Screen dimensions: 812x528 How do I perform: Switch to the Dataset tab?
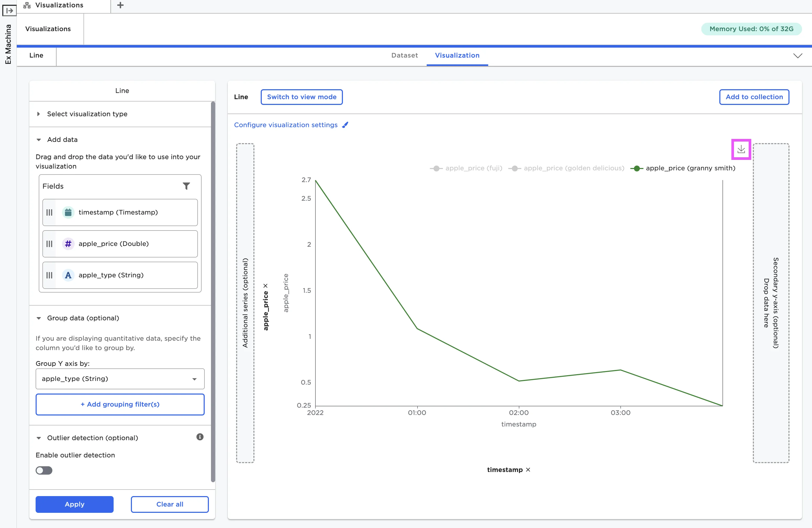pyautogui.click(x=404, y=55)
